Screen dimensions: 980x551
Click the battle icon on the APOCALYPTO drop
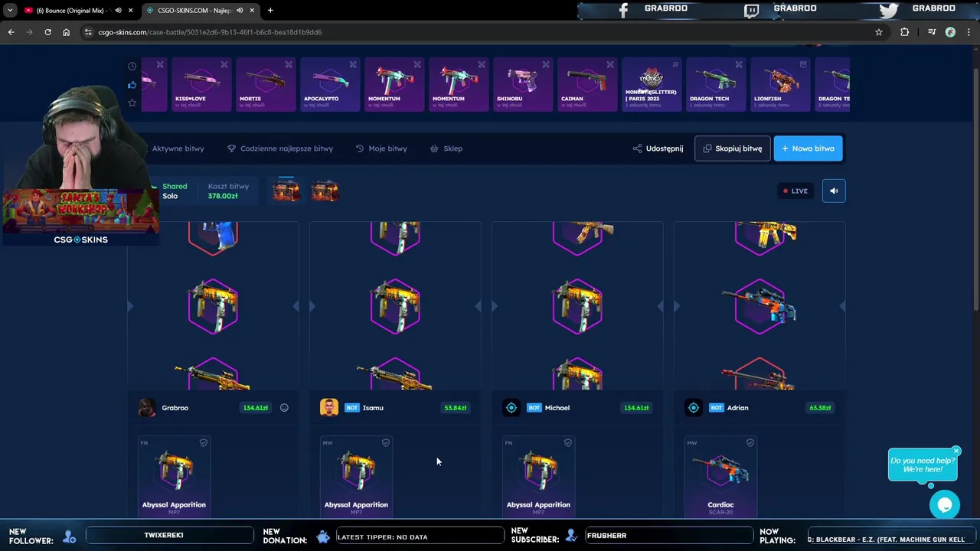(353, 64)
